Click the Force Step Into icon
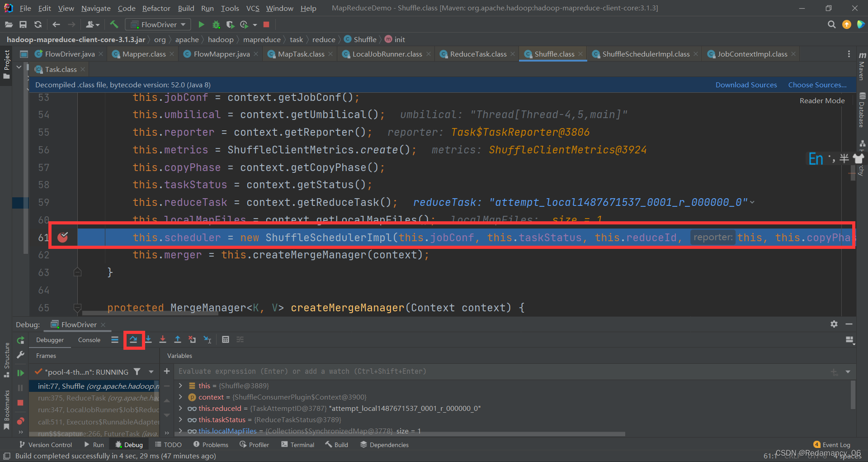 click(x=163, y=339)
